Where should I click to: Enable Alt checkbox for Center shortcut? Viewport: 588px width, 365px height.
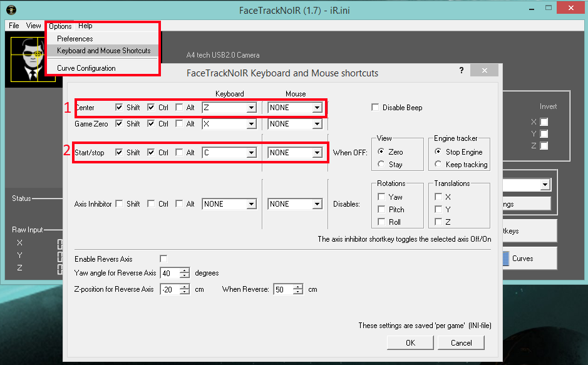pyautogui.click(x=179, y=108)
